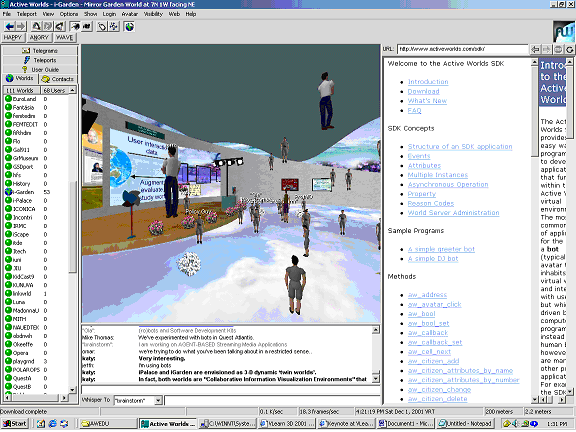Open A simple greeter bot link
576x432 pixels.
click(441, 249)
